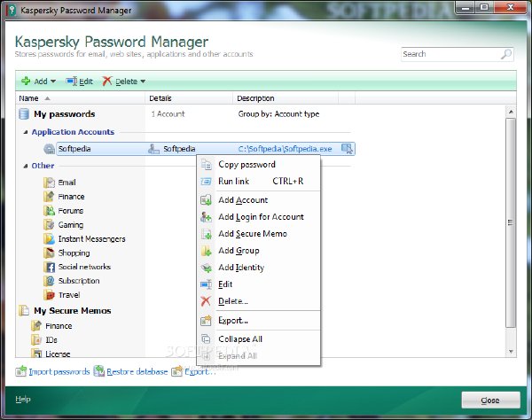Image resolution: width=532 pixels, height=420 pixels.
Task: Open the Delete dropdown arrow
Action: (x=143, y=82)
